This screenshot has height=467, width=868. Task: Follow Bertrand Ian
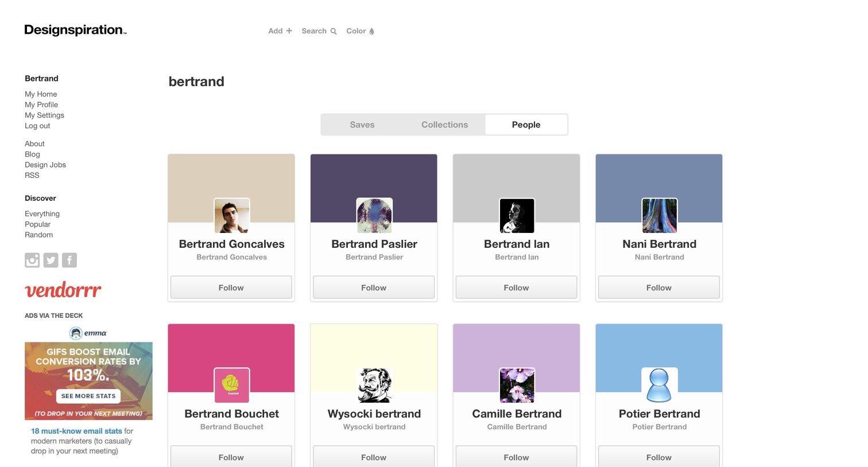tap(516, 287)
